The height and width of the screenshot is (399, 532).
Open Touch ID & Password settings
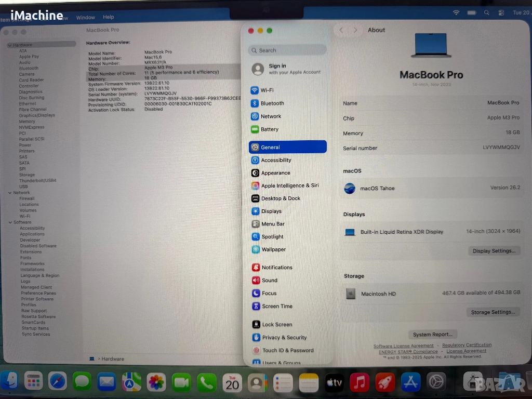coord(287,351)
